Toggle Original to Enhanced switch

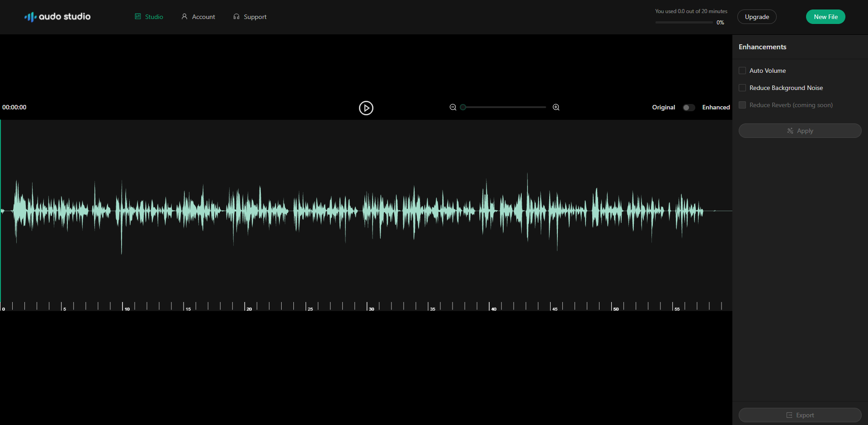point(689,108)
